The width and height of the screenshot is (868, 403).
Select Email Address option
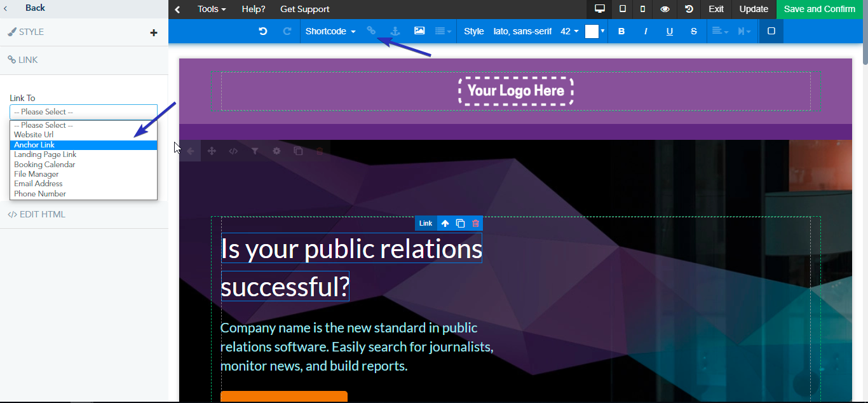pos(83,184)
